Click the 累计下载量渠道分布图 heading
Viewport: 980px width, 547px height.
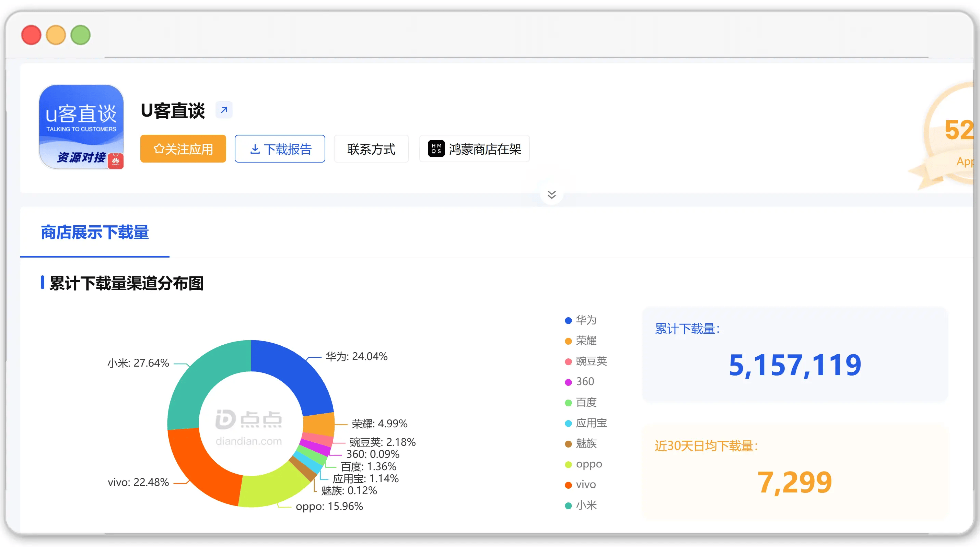(127, 283)
